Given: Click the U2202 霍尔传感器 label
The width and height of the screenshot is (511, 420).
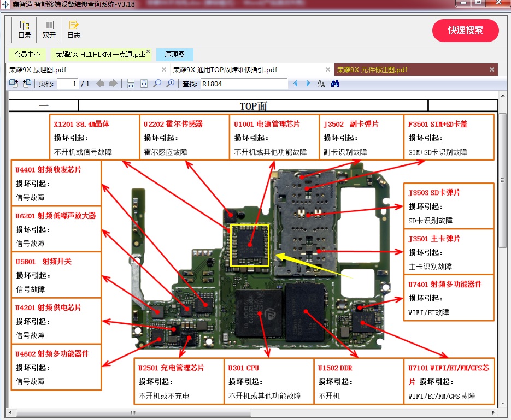Looking at the screenshot, I should tap(173, 124).
